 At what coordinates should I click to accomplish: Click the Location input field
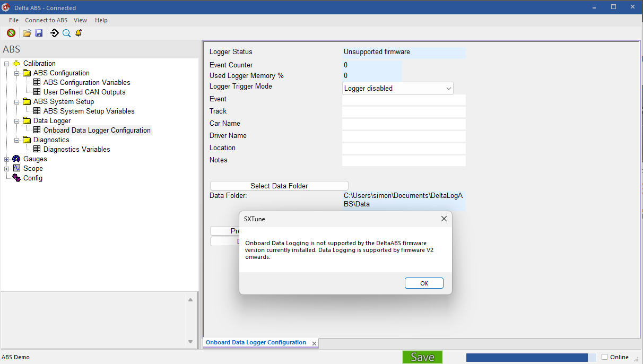(404, 149)
